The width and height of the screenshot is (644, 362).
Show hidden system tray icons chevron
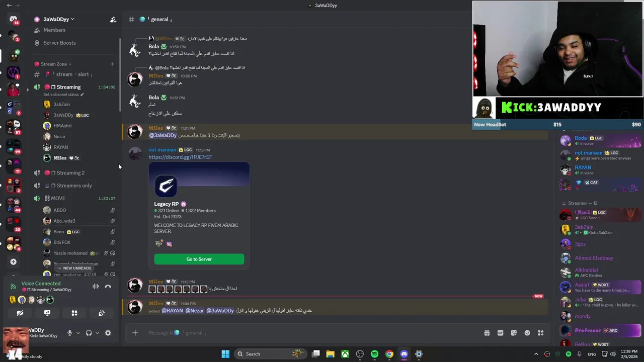[x=536, y=354]
